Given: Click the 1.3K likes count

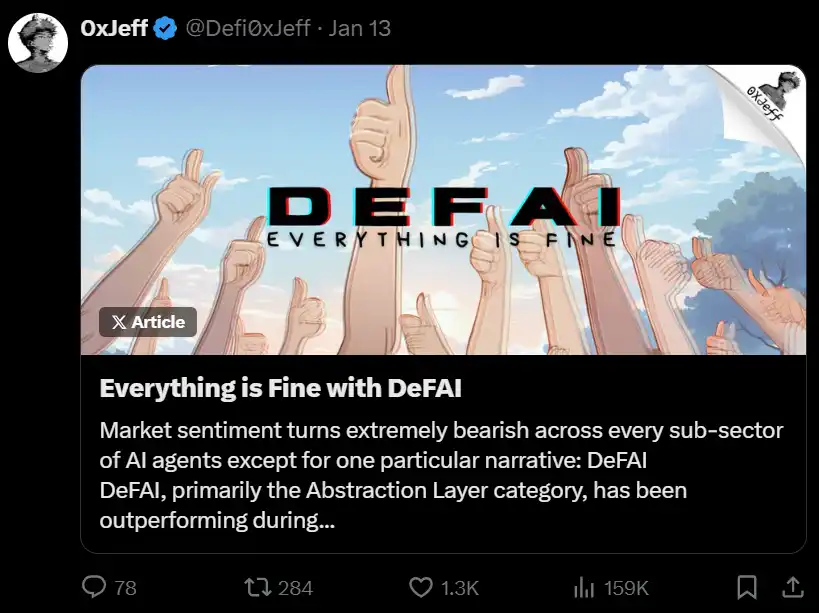Looking at the screenshot, I should [x=461, y=588].
